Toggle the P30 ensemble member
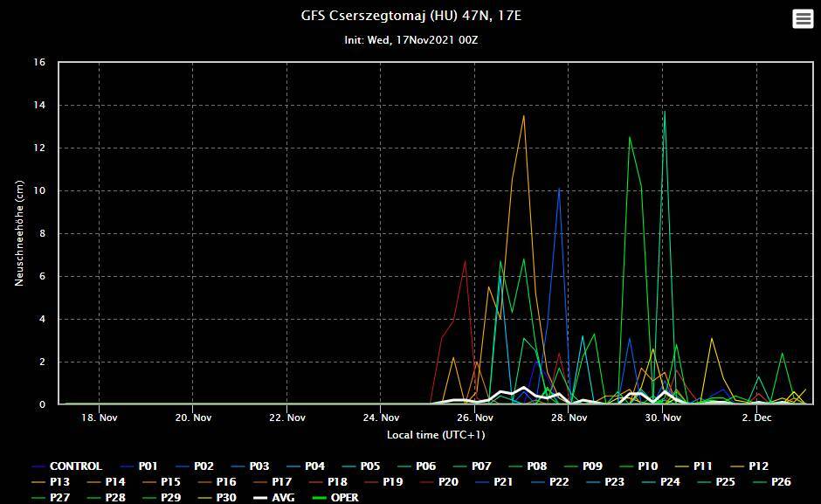Image resolution: width=821 pixels, height=504 pixels. (x=224, y=498)
